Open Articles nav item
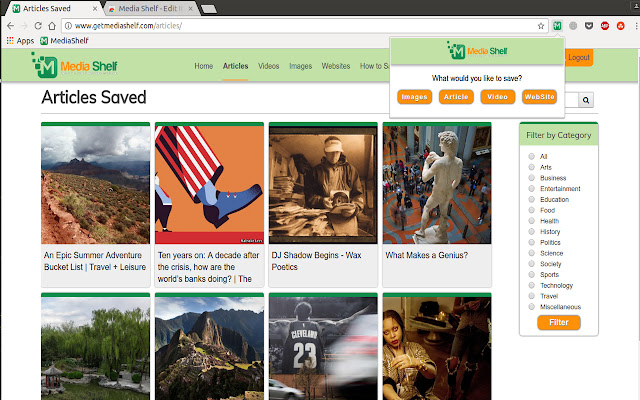The height and width of the screenshot is (400, 640). 236,66
